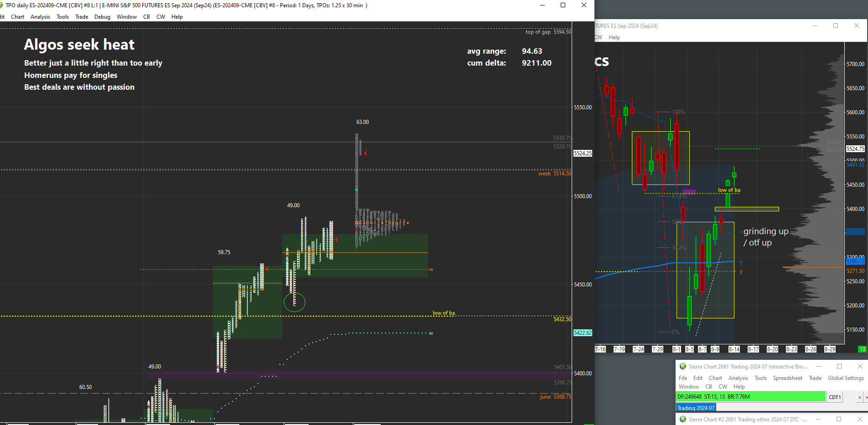Open Help menu in Sierra Chart 2661 window

(739, 387)
